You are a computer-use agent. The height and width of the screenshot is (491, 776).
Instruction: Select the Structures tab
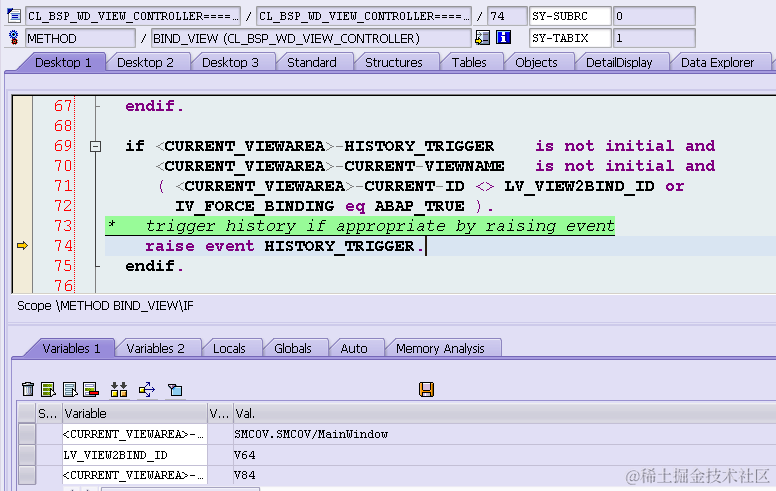point(393,62)
